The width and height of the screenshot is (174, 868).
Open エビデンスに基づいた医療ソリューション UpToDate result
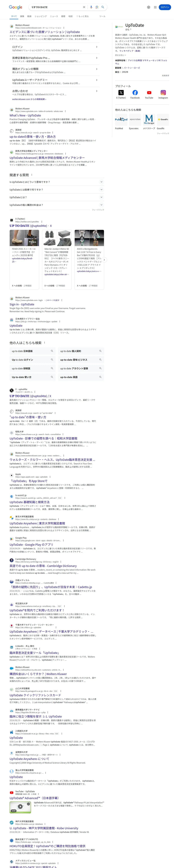45,32
